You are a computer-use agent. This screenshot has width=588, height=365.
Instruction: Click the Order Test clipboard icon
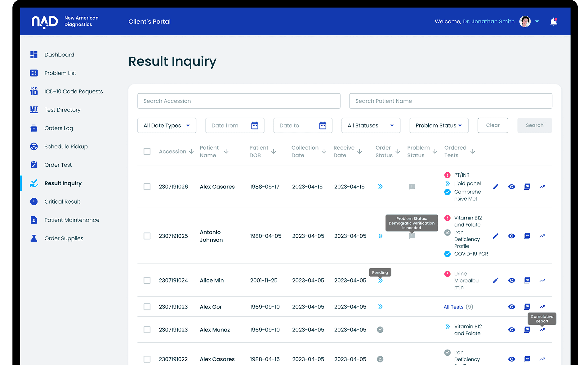click(x=34, y=164)
